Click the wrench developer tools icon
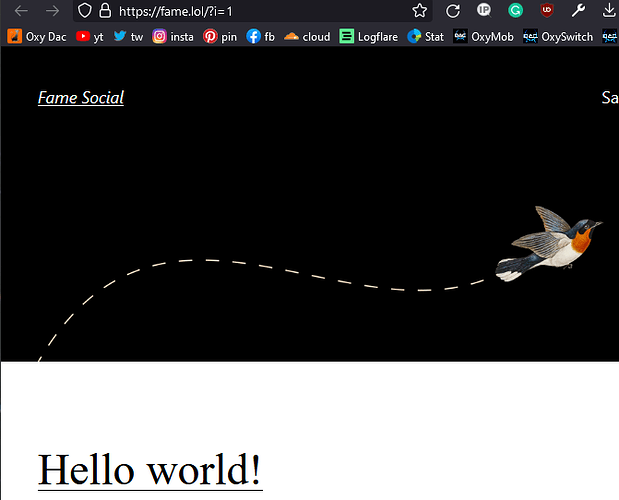This screenshot has height=500, width=619. click(x=578, y=11)
